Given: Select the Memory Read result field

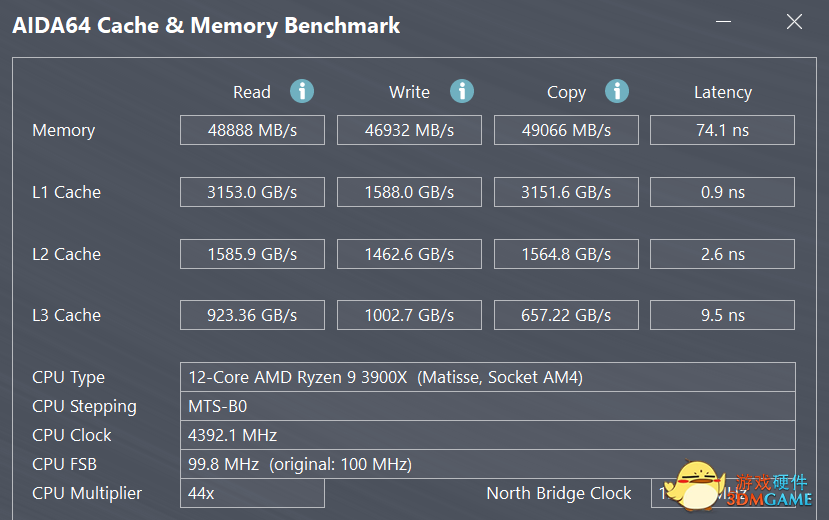Looking at the screenshot, I should tap(252, 130).
